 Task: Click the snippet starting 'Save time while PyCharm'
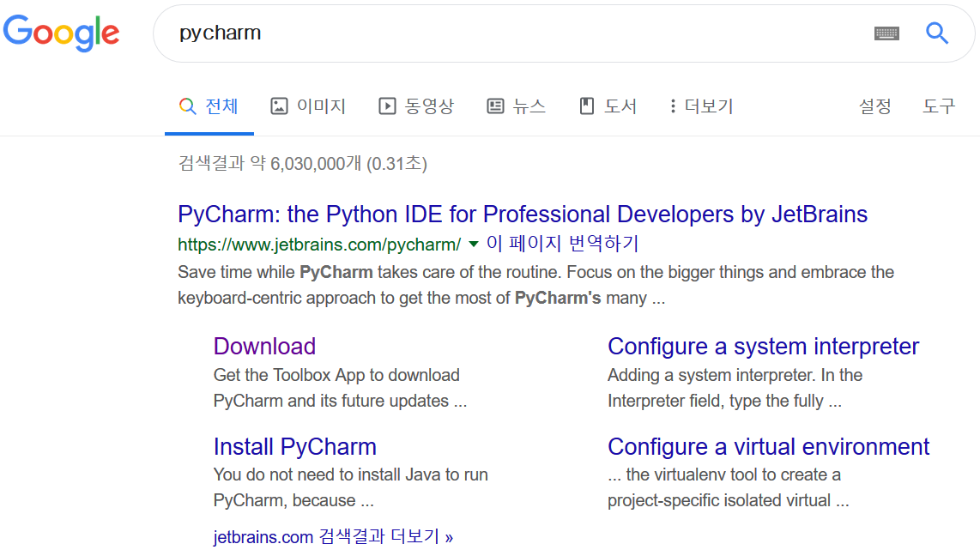(535, 285)
